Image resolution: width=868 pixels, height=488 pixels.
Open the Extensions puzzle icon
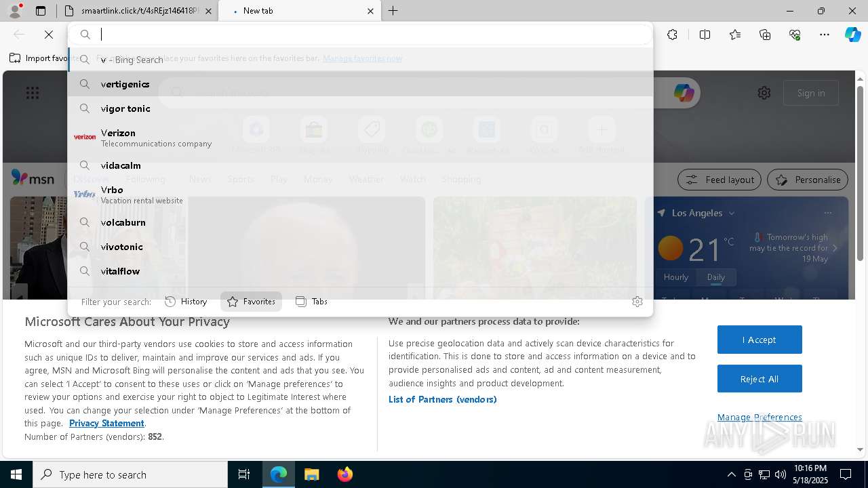(672, 35)
